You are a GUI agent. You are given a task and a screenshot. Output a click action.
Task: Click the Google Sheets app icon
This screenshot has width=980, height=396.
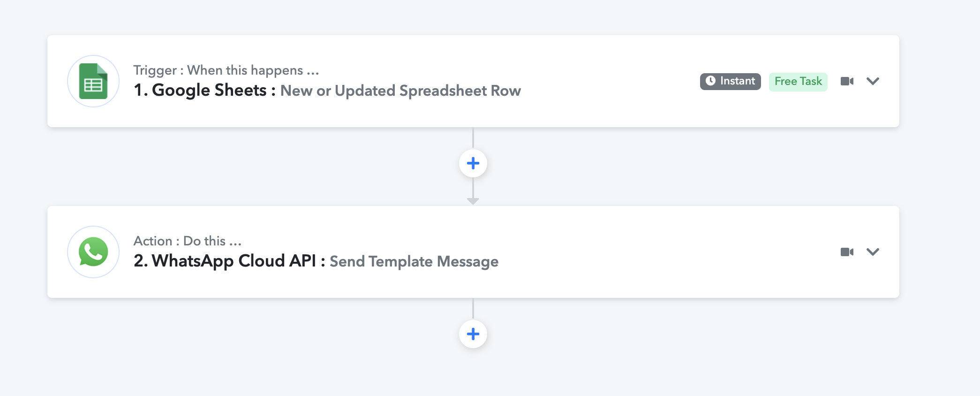tap(93, 81)
